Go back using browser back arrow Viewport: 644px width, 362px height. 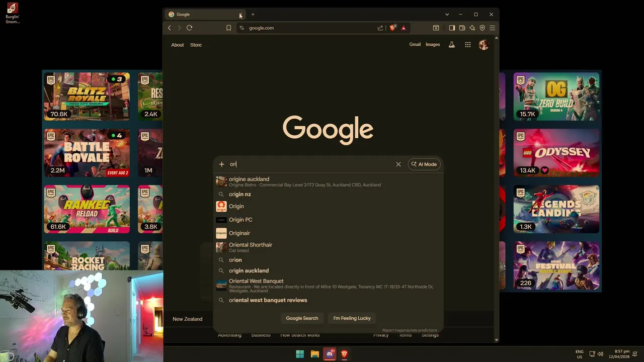(x=170, y=28)
